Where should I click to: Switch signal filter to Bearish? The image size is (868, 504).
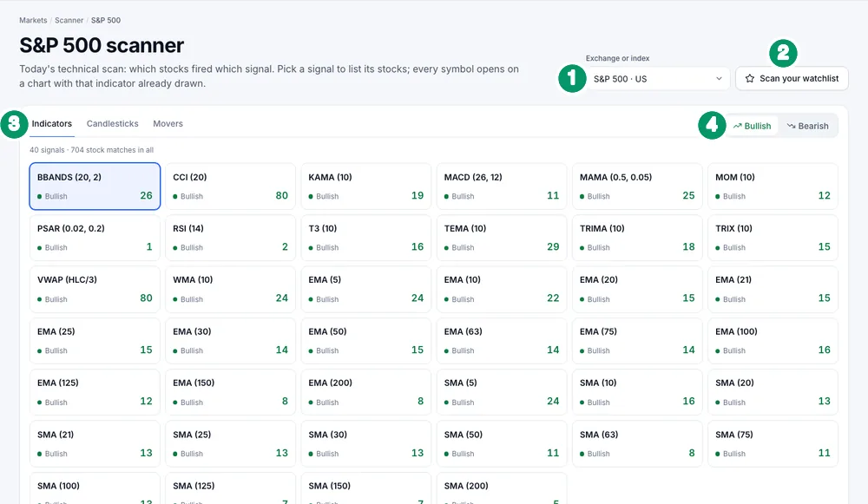tap(807, 126)
